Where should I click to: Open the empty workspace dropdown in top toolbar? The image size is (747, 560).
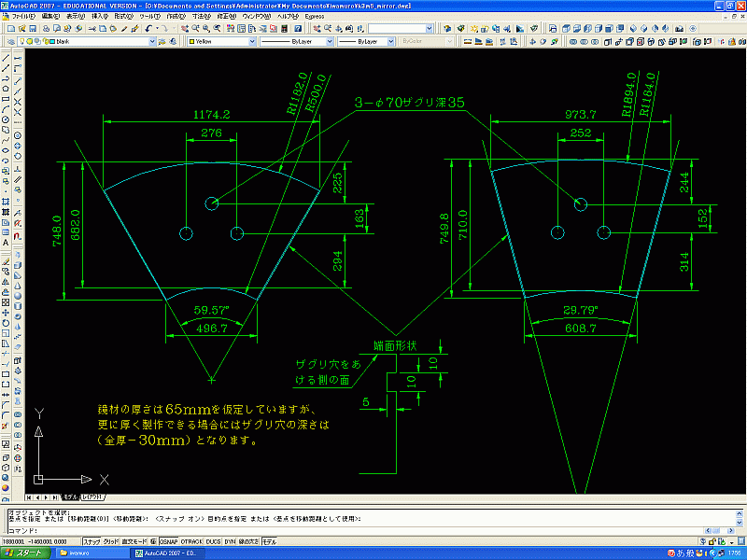click(430, 29)
